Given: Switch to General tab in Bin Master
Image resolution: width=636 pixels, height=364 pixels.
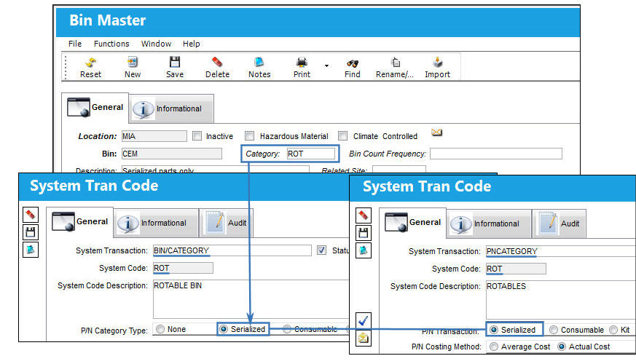Looking at the screenshot, I should 95,108.
